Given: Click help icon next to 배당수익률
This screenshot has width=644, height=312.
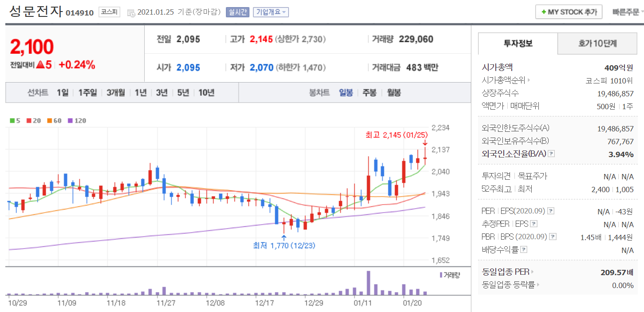Looking at the screenshot, I should point(522,249).
